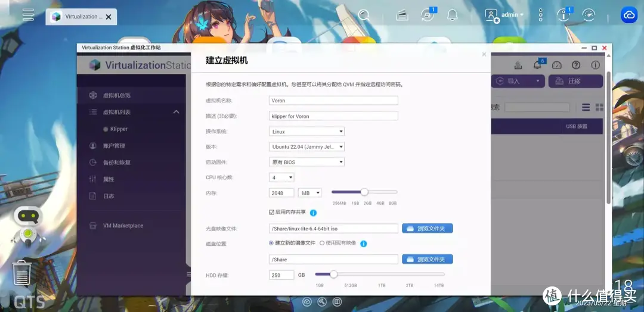Open the 导入 button dropdown arrow

pyautogui.click(x=538, y=81)
